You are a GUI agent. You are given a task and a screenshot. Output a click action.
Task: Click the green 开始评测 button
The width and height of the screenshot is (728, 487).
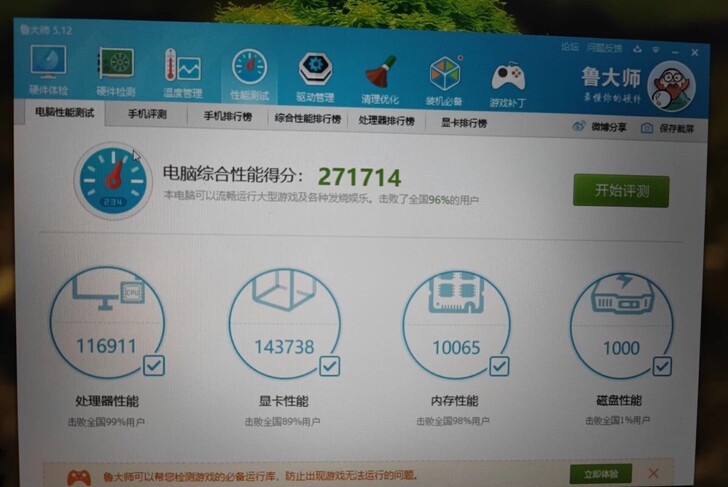[x=621, y=191]
